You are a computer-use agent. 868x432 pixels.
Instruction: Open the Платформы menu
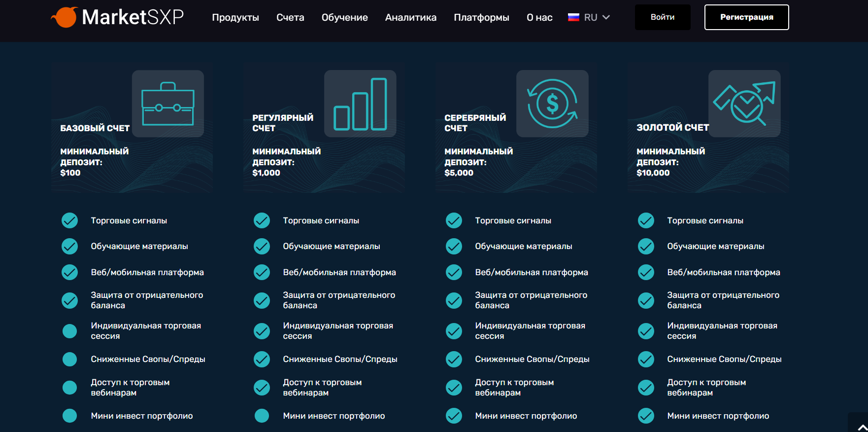pos(481,17)
